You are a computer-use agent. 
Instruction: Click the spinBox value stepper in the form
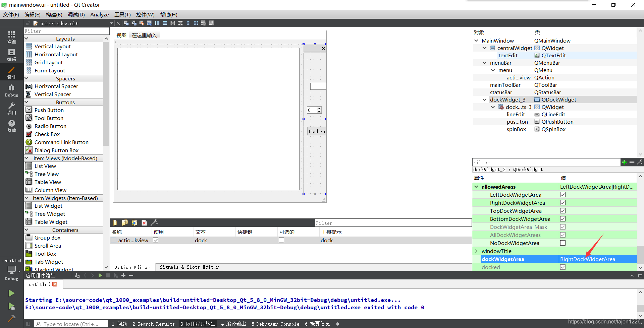coord(319,110)
